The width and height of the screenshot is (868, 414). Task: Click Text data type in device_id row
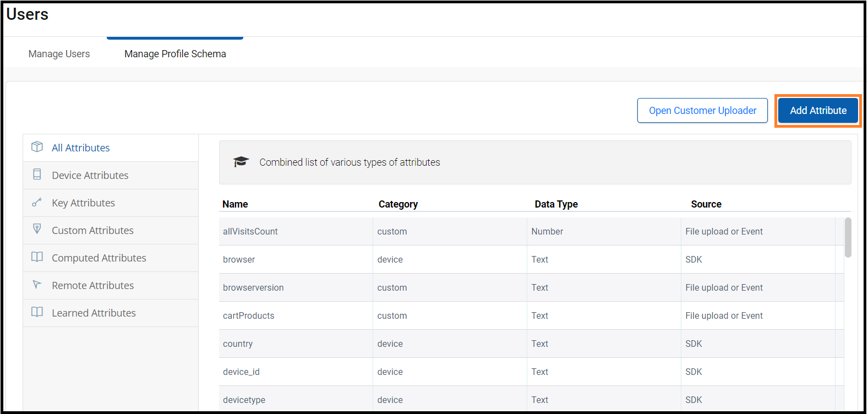(539, 372)
